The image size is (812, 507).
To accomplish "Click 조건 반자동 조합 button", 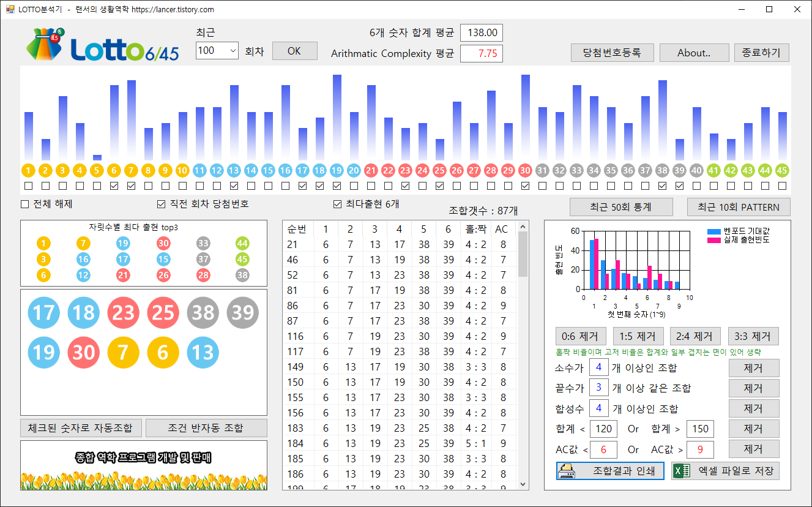I will click(x=206, y=427).
